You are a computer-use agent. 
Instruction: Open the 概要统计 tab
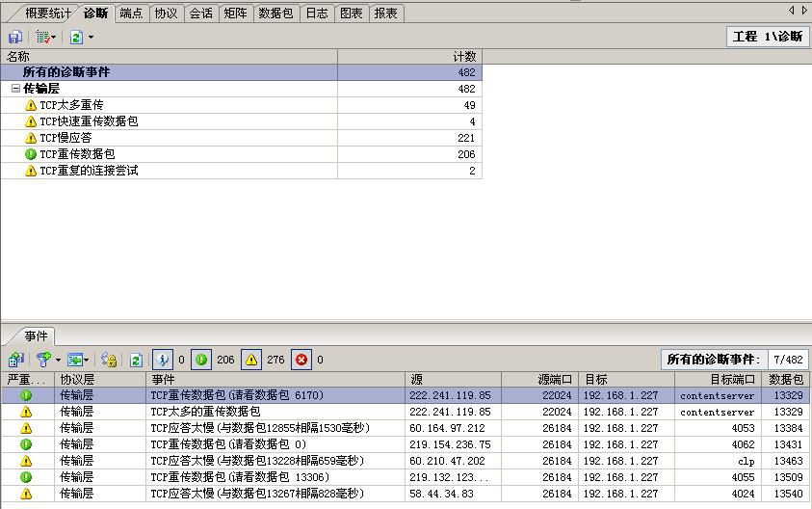(x=47, y=13)
